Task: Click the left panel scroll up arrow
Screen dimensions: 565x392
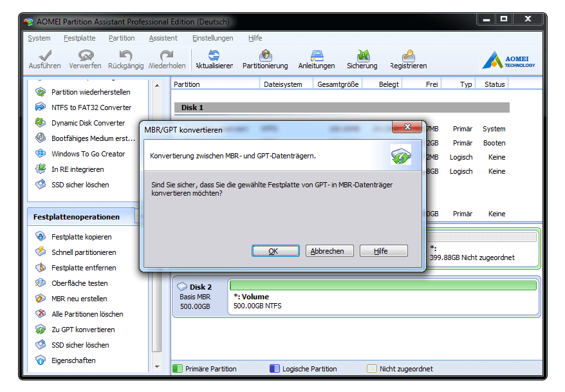Action: pos(157,86)
